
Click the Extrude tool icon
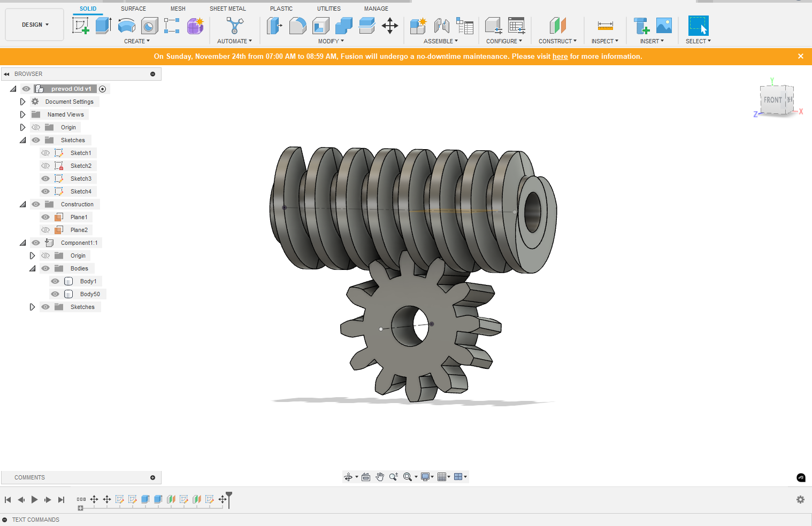tap(103, 25)
